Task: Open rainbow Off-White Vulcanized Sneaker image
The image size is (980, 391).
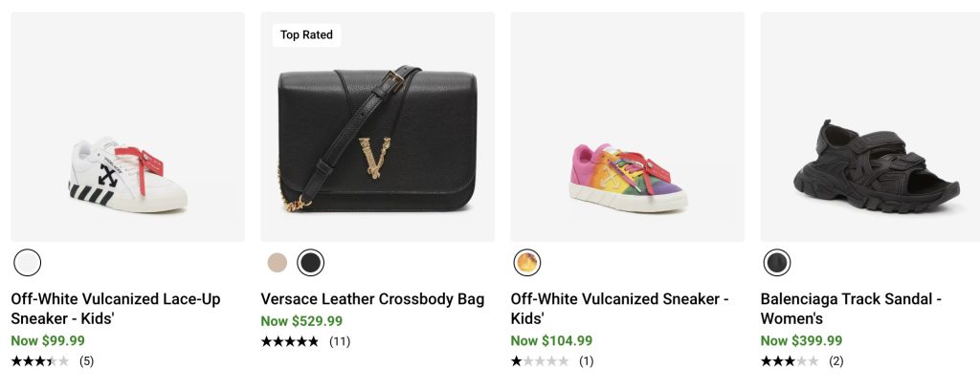Action: pos(627,126)
